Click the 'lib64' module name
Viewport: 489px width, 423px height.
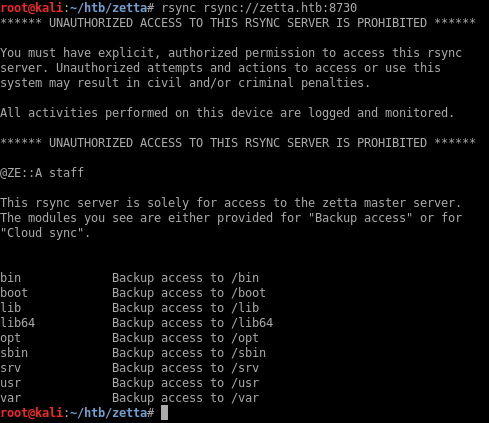point(17,323)
